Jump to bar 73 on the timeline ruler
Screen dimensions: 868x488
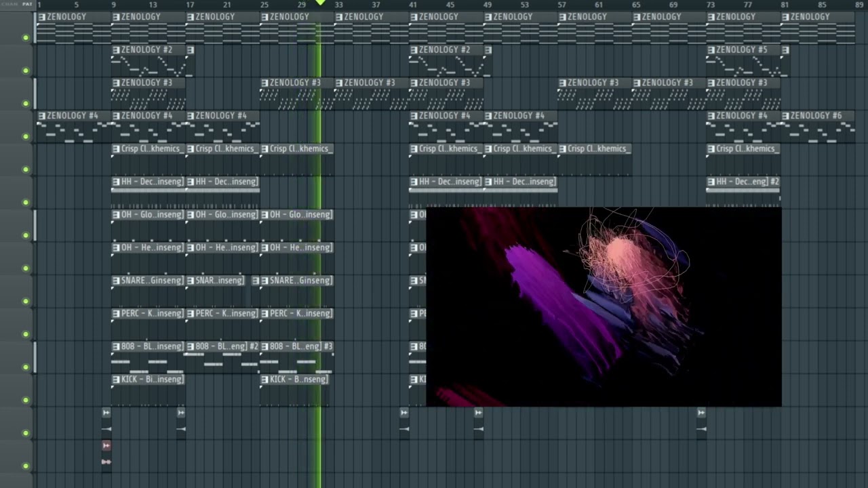pos(710,5)
